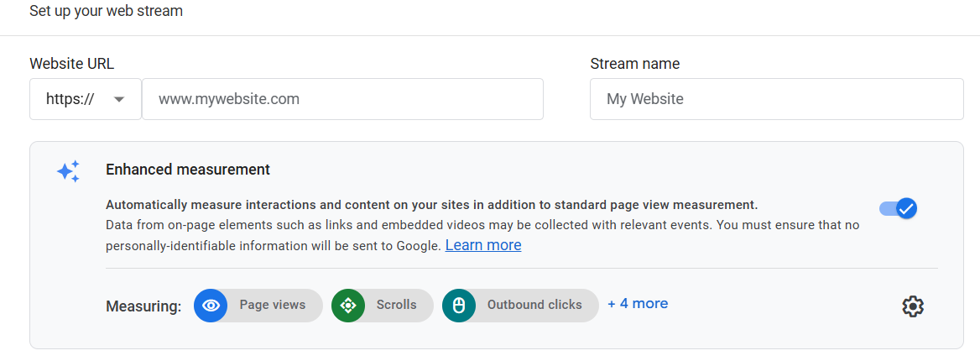Click the Set up your web stream title
980x361 pixels.
tap(107, 11)
